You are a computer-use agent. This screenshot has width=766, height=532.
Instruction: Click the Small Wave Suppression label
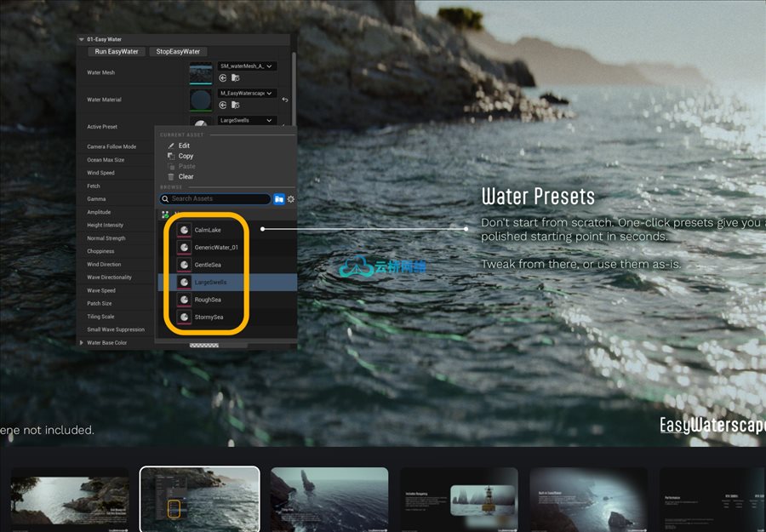click(116, 329)
